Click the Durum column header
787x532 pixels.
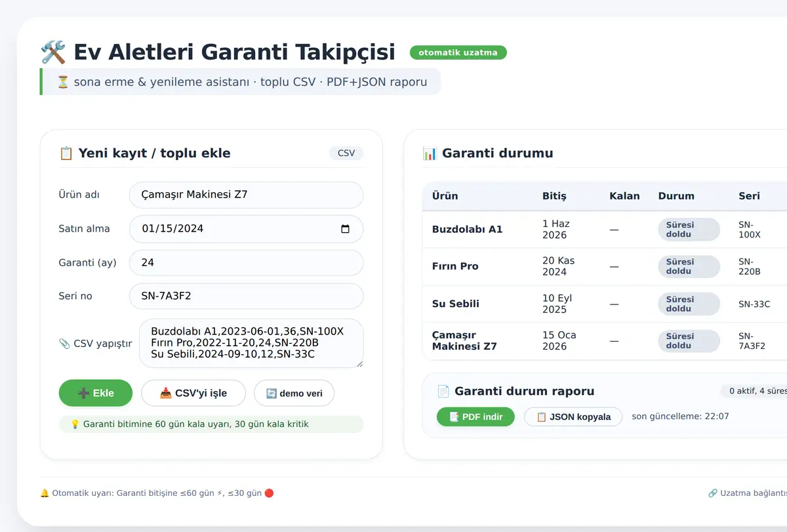coord(676,195)
